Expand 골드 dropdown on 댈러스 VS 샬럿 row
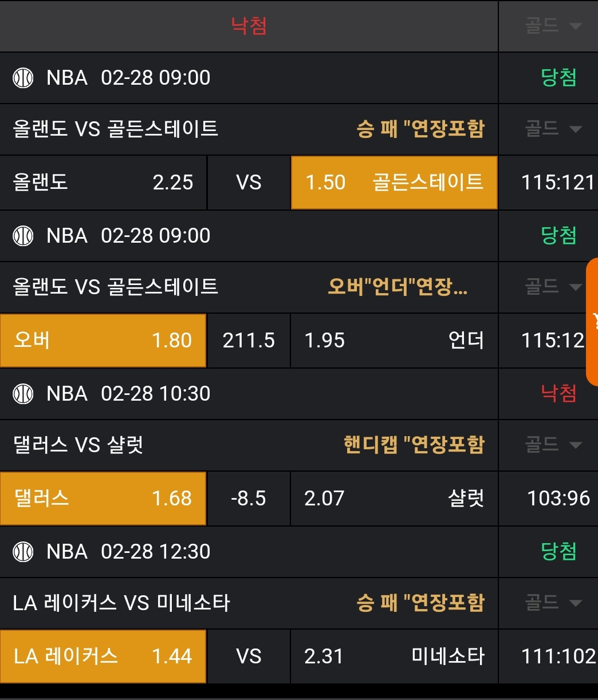 coord(553,445)
